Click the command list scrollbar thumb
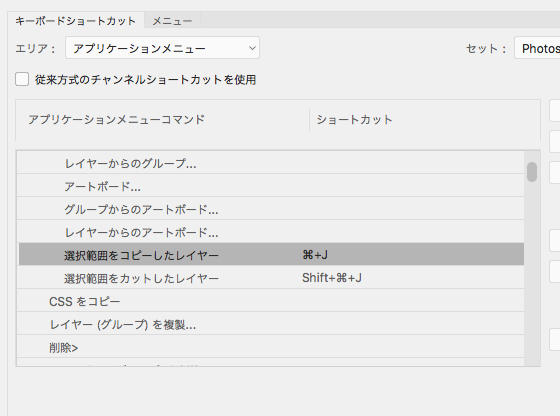This screenshot has width=560, height=416. click(x=532, y=172)
